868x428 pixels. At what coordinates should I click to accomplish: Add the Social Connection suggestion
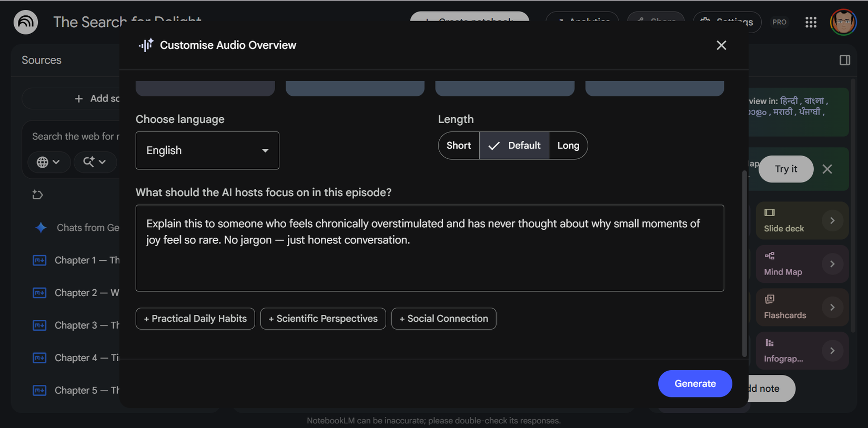pyautogui.click(x=443, y=319)
